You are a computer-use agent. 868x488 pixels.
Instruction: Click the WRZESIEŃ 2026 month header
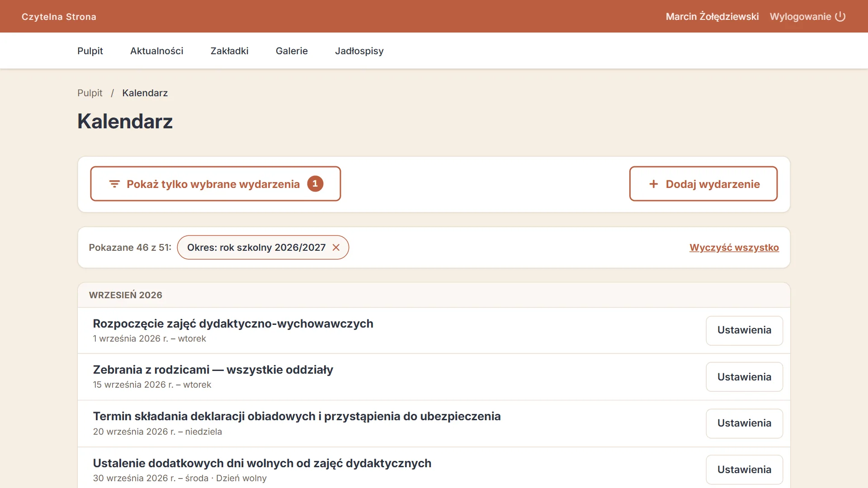click(126, 295)
